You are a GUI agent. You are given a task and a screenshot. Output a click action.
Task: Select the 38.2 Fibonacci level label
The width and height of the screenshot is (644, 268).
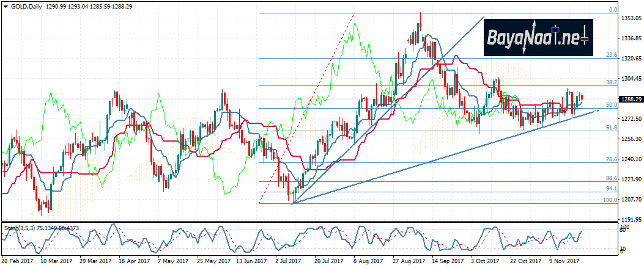(x=610, y=82)
